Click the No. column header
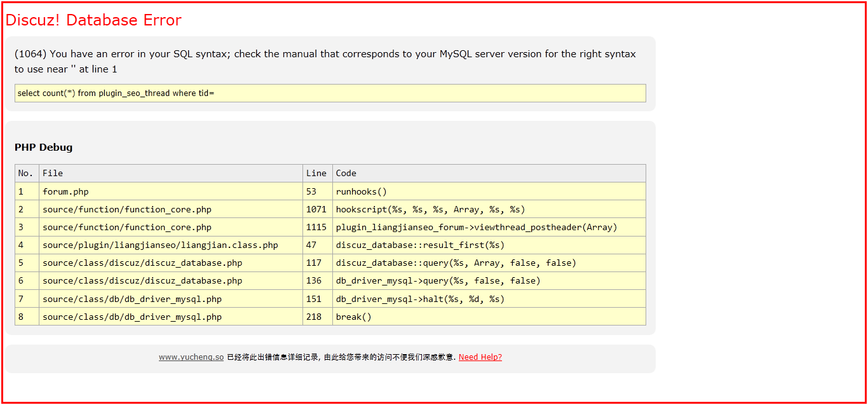The width and height of the screenshot is (868, 405). click(25, 173)
